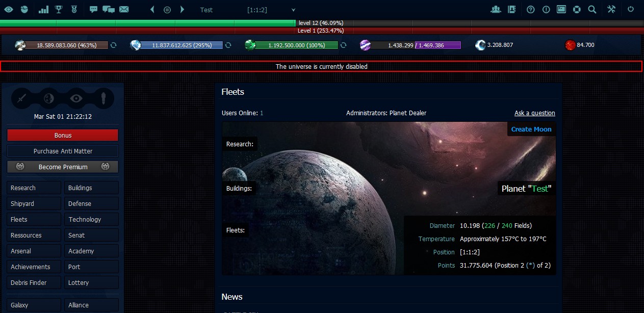The width and height of the screenshot is (644, 313).
Task: Click the "Create Moon" link
Action: (531, 129)
